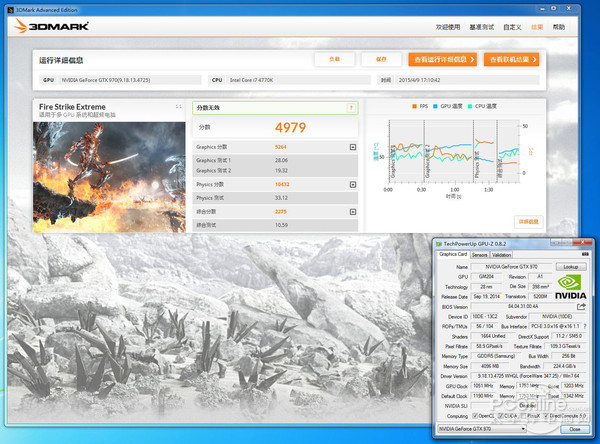600x444 pixels.
Task: Open the 欢迎使用 welcome tab
Action: tap(448, 27)
